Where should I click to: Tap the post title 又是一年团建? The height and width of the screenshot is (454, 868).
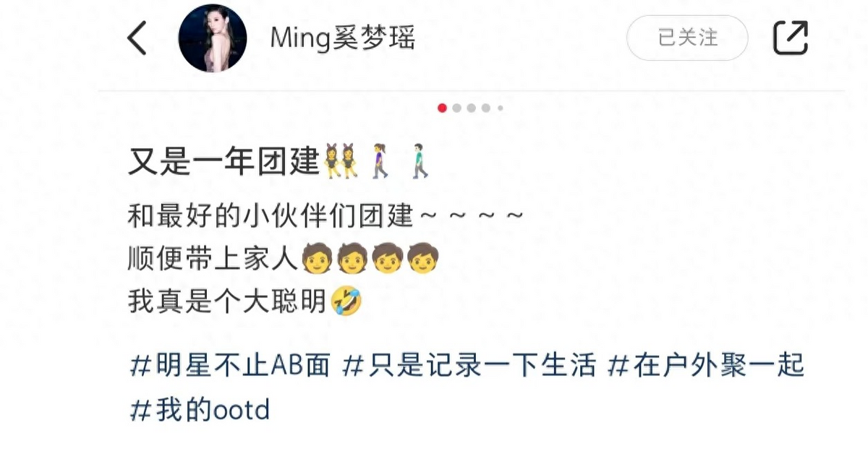pos(224,161)
